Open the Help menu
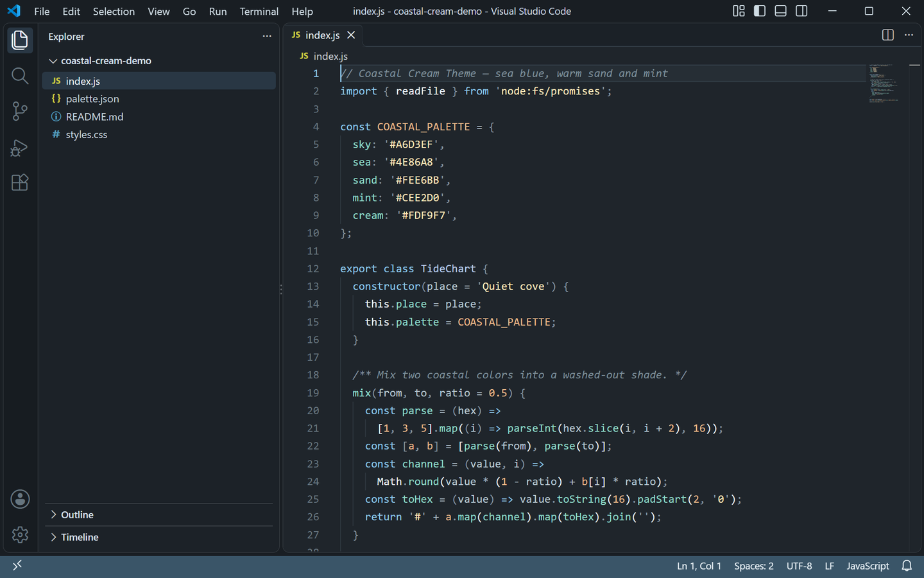 click(302, 11)
